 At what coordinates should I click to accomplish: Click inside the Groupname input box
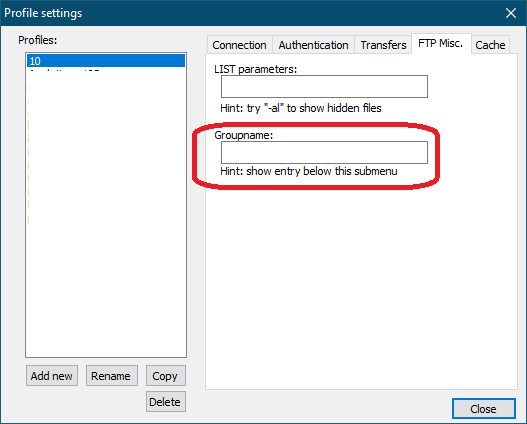tap(324, 153)
